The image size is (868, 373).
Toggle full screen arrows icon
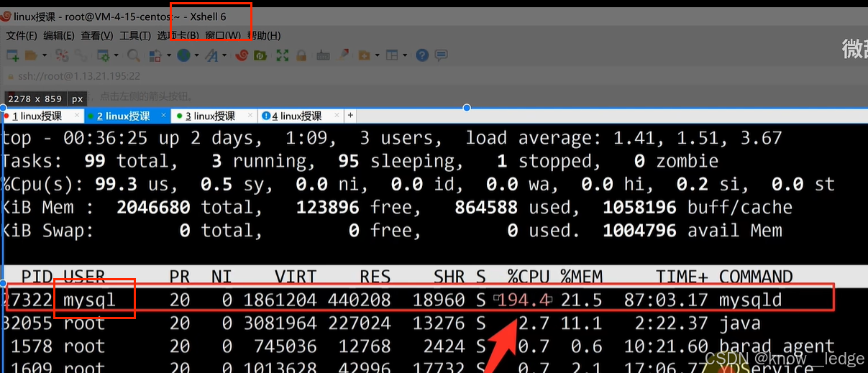[283, 55]
